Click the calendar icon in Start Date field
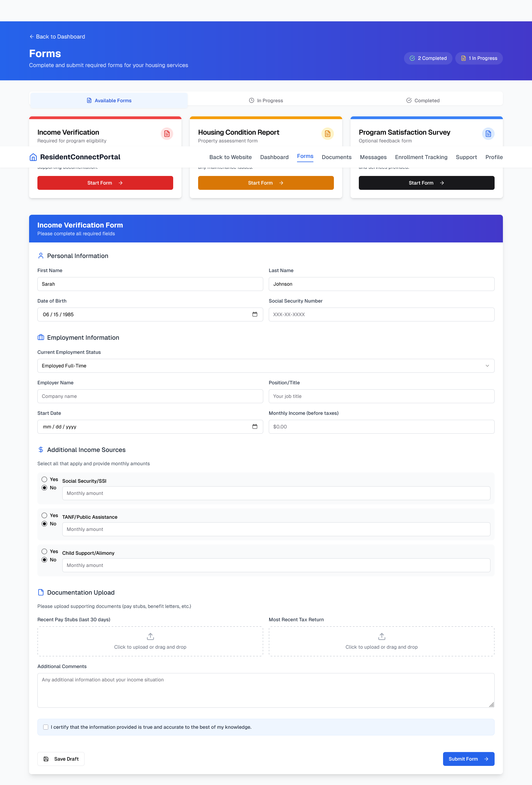 pos(255,426)
